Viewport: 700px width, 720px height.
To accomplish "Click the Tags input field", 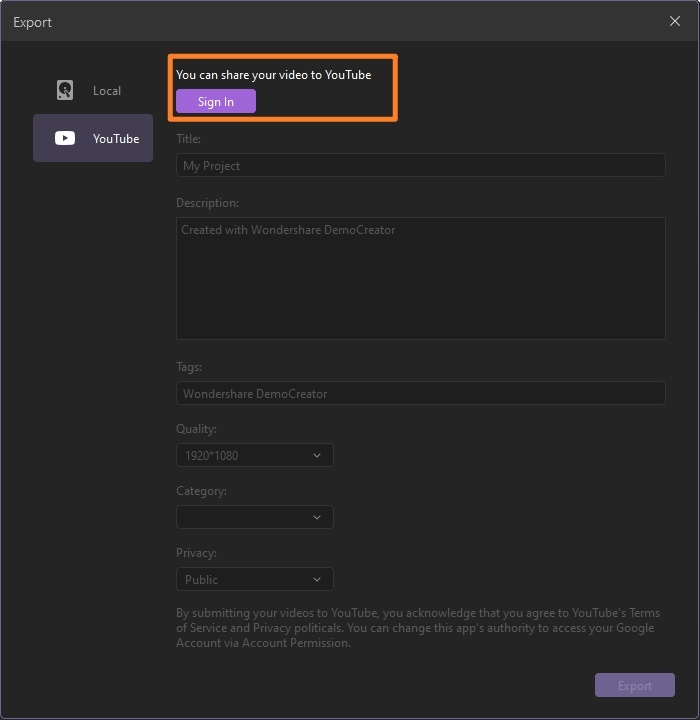I will [420, 393].
